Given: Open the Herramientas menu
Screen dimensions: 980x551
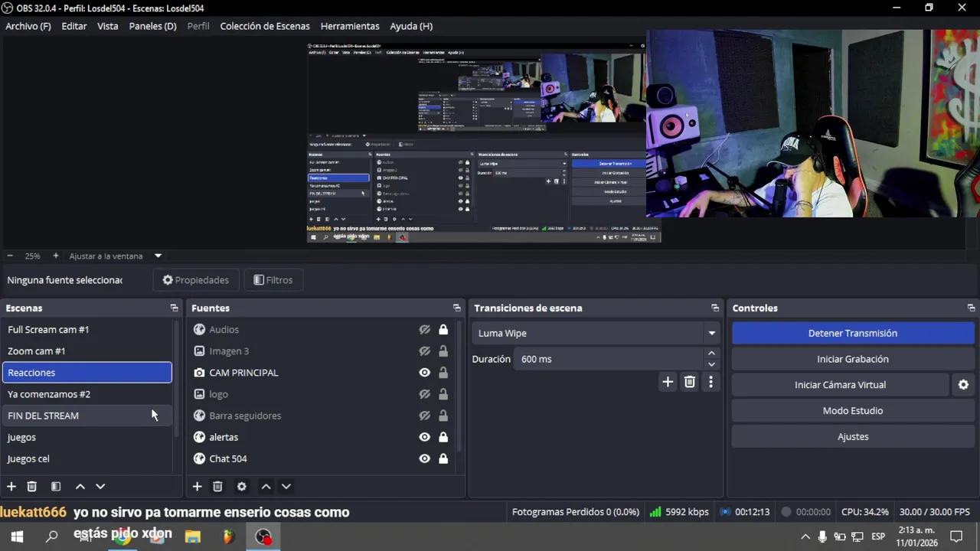Looking at the screenshot, I should coord(350,26).
